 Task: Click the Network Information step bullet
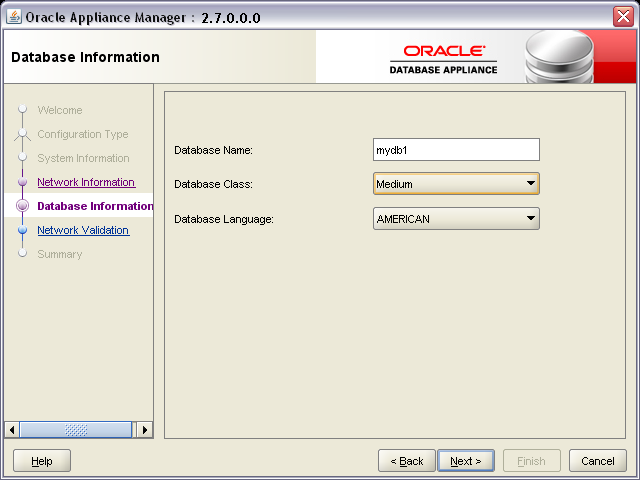[22, 182]
